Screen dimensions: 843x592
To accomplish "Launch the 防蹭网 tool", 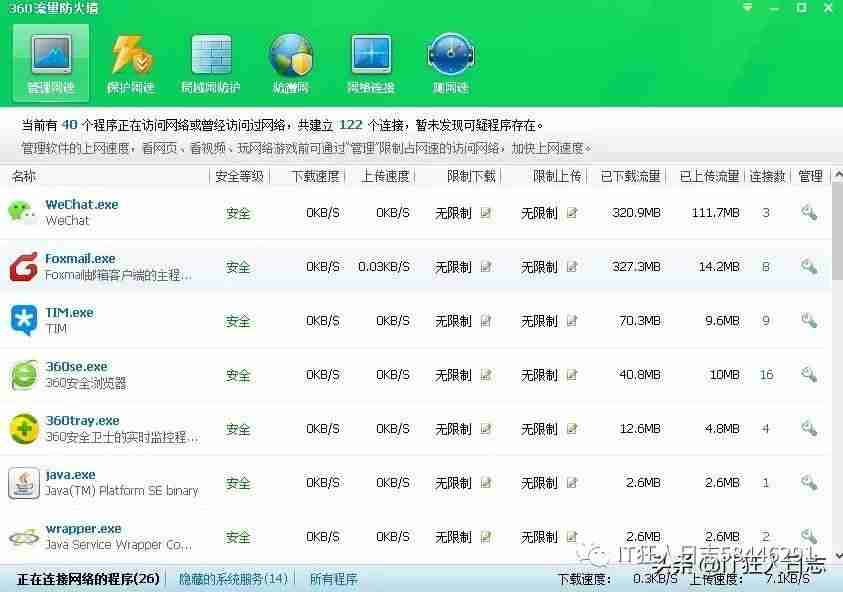I will click(290, 60).
